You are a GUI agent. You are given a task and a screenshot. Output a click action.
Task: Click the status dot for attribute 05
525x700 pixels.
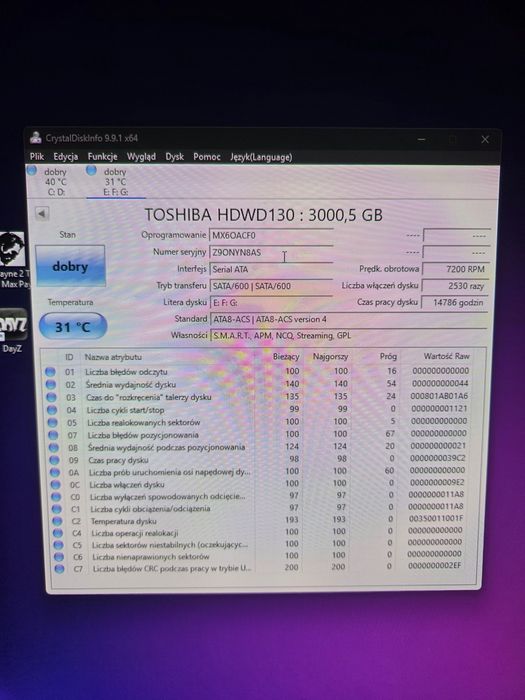[52, 422]
